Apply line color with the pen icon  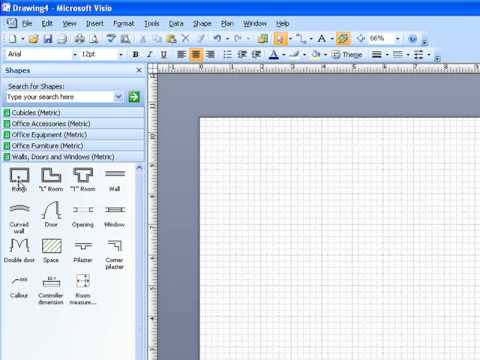click(294, 54)
